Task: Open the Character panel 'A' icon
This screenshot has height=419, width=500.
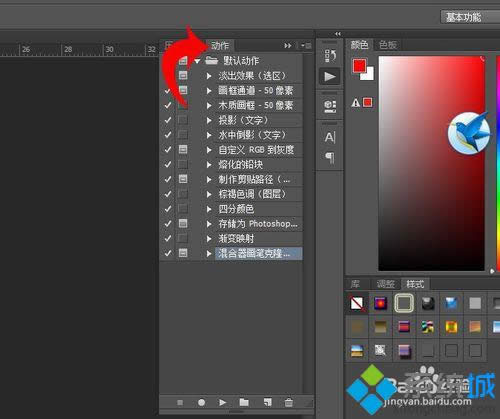Action: [x=330, y=137]
